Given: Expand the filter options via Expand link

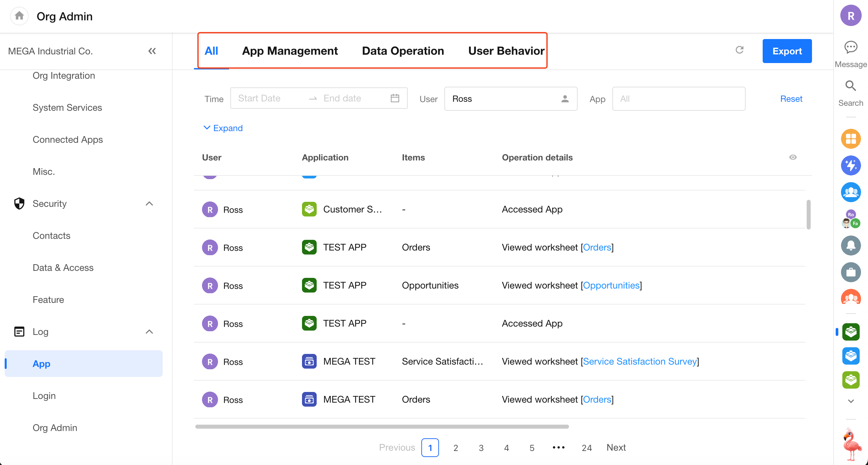Looking at the screenshot, I should coord(223,128).
